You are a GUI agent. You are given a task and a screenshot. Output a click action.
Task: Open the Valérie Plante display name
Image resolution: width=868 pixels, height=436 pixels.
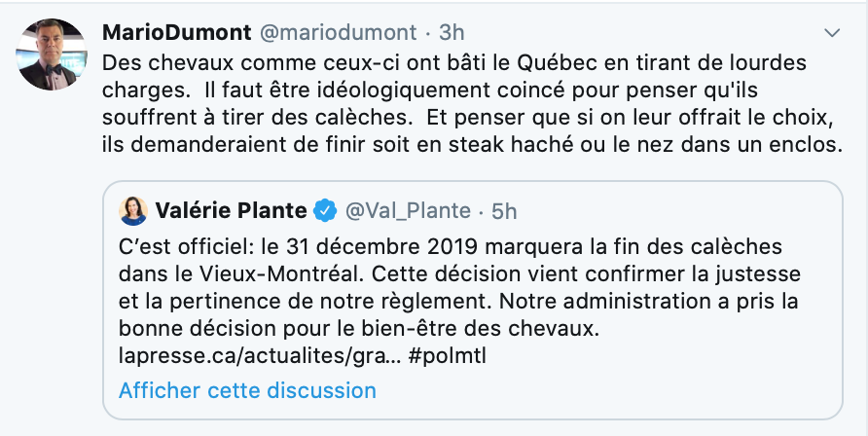(x=231, y=211)
